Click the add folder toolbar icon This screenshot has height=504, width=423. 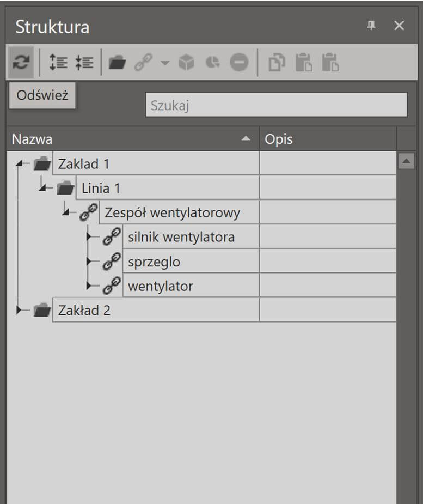117,62
